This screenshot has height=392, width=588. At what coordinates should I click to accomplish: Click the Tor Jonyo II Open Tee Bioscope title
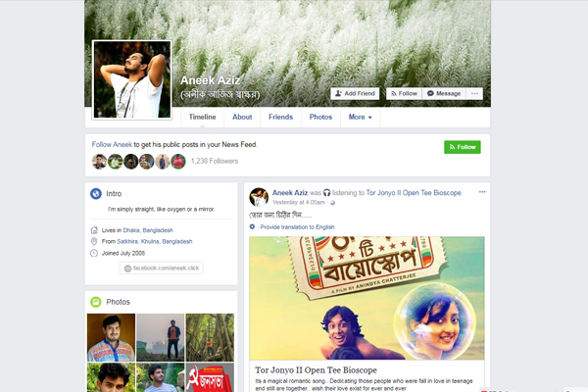(317, 370)
